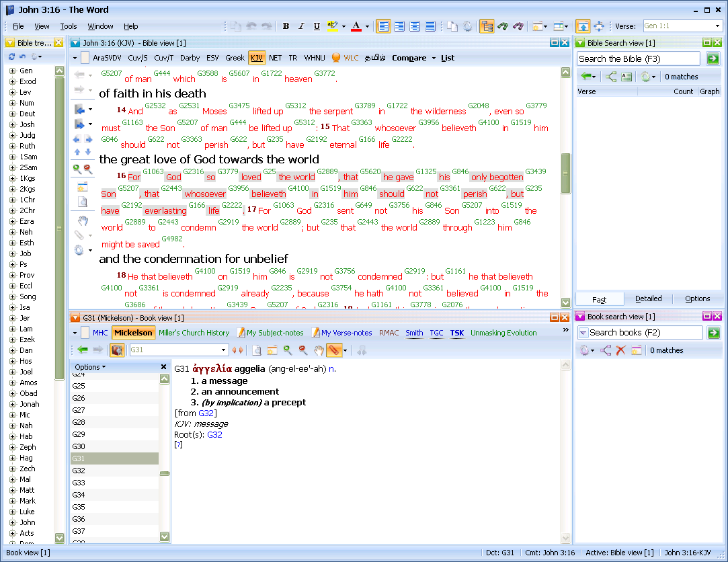Toggle bold formatting in the top toolbar
The image size is (728, 562).
point(286,26)
